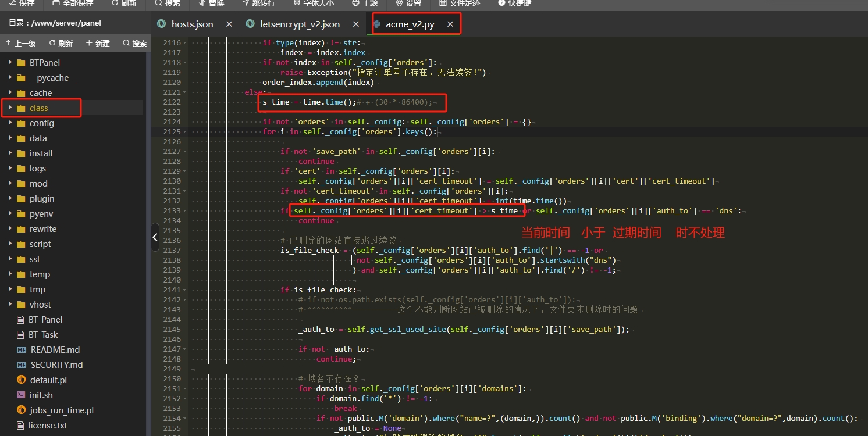Expand the data folder arrow

click(10, 138)
